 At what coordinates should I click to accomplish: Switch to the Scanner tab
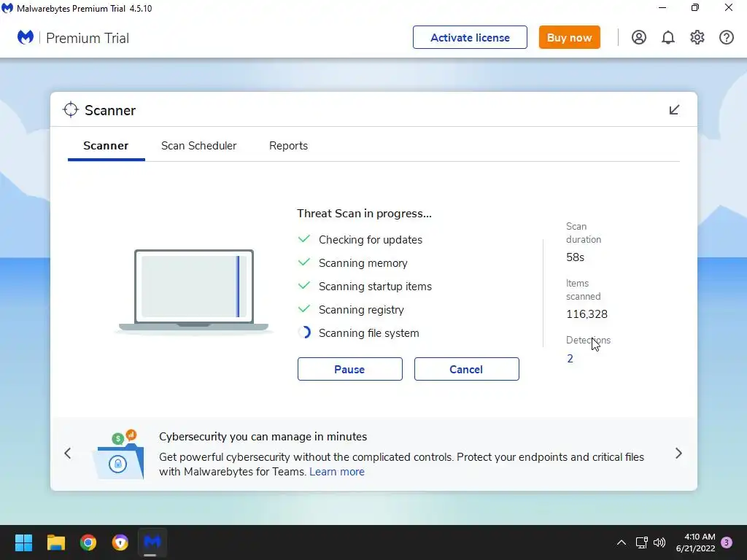click(x=106, y=146)
